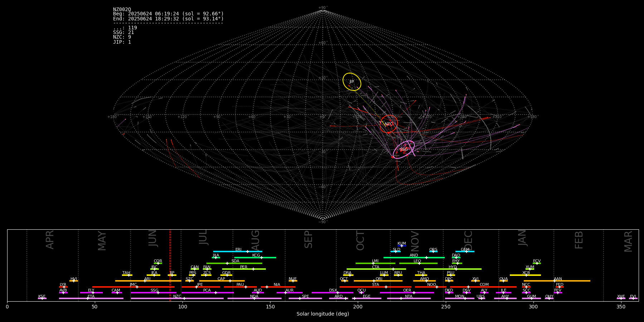The image size is (644, 322).
Task: Click the 'Beg: 20250624 06:19:24' line
Action: pyautogui.click(x=168, y=14)
